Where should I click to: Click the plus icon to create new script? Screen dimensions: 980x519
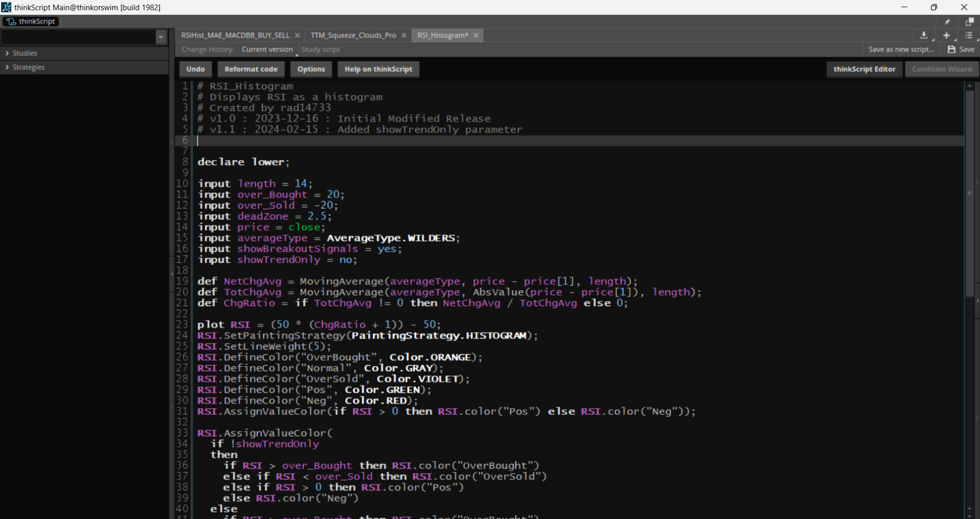[x=946, y=35]
